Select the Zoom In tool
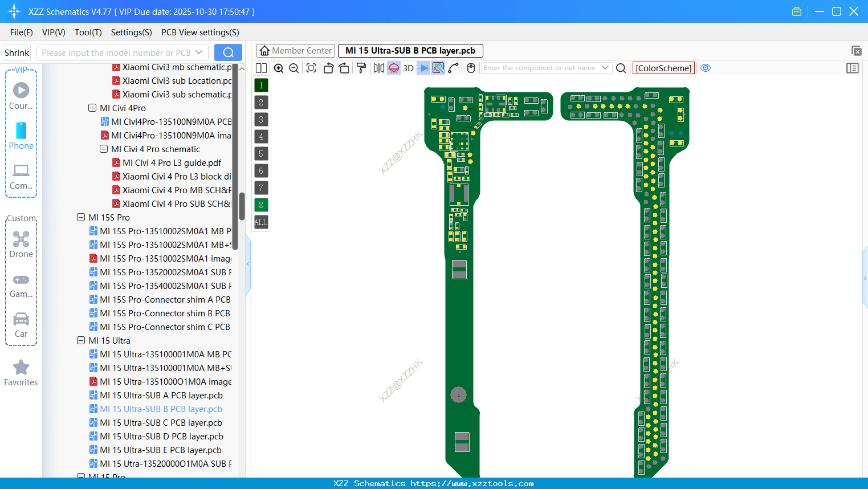Screen dimensions: 868x489 pos(279,68)
